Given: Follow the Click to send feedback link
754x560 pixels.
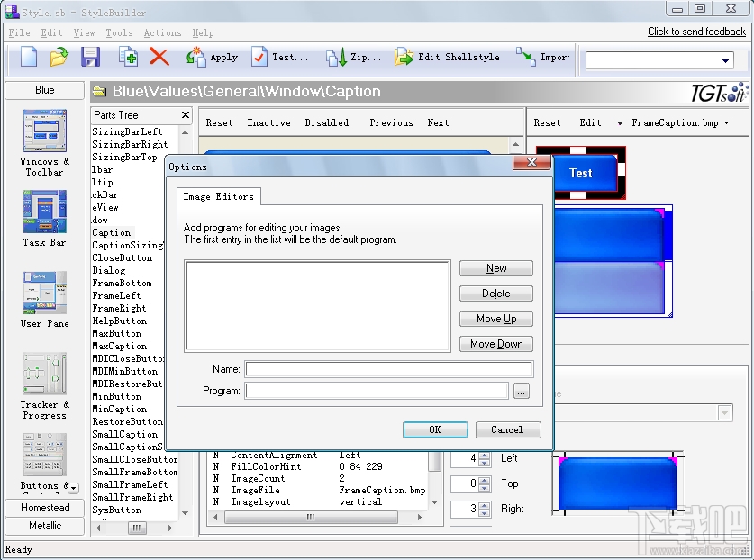Looking at the screenshot, I should point(696,31).
